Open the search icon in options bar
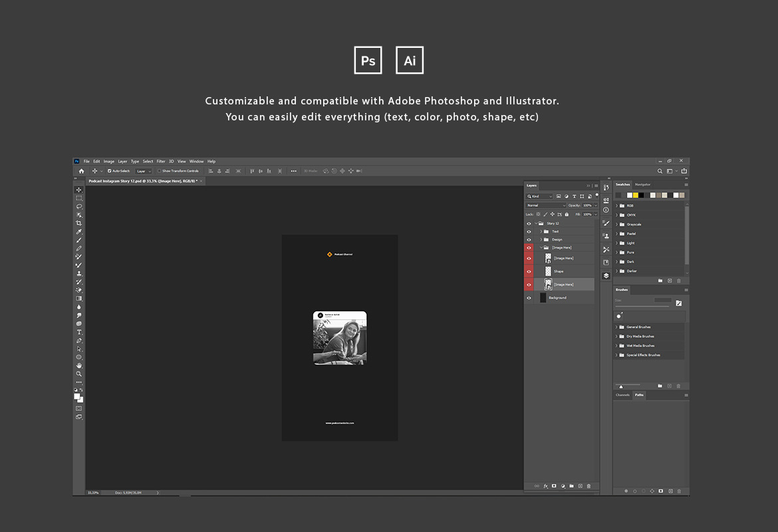This screenshot has width=778, height=532. [x=660, y=171]
